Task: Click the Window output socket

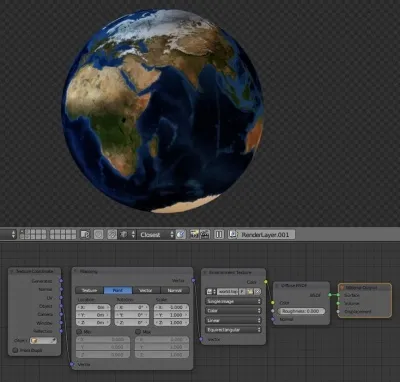Action: (61, 323)
